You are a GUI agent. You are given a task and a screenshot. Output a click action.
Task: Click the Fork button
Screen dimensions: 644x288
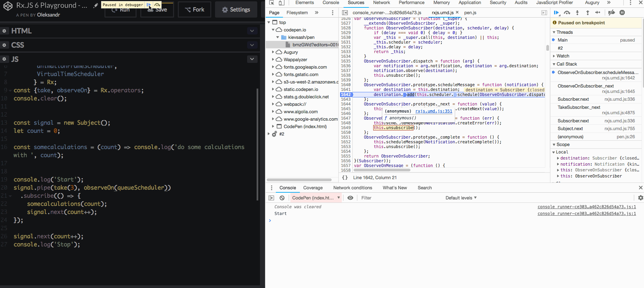pos(195,10)
